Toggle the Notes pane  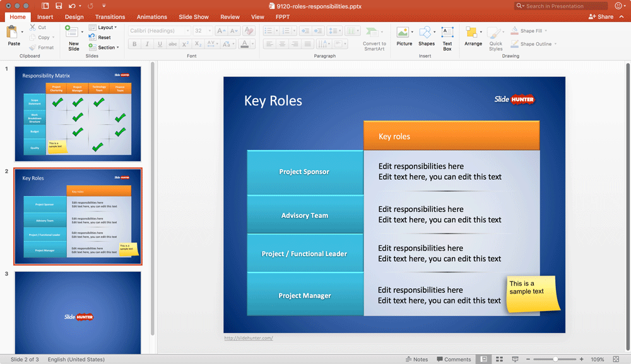coord(417,359)
